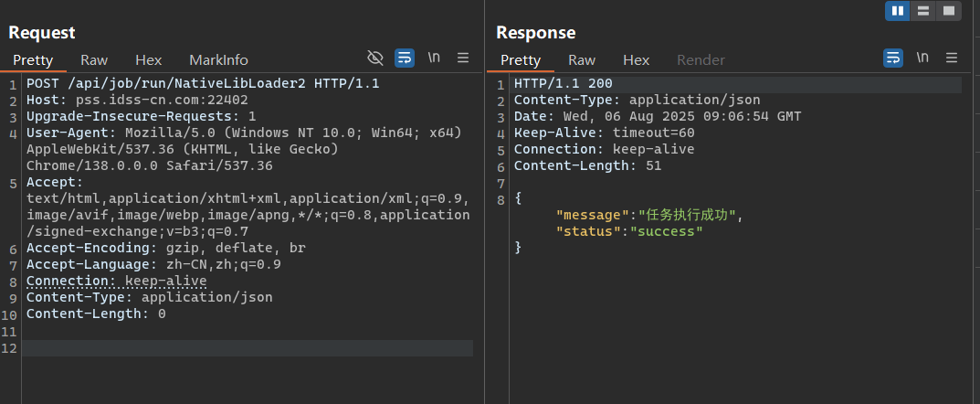Select side-by-side split layout icon
980x404 pixels.
[898, 11]
